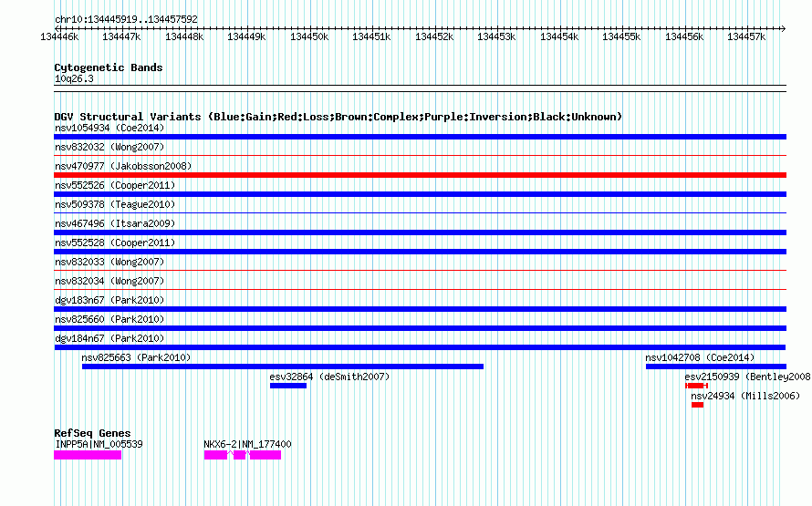The width and height of the screenshot is (812, 506).
Task: Click the 134446k ruler position
Action: point(59,36)
